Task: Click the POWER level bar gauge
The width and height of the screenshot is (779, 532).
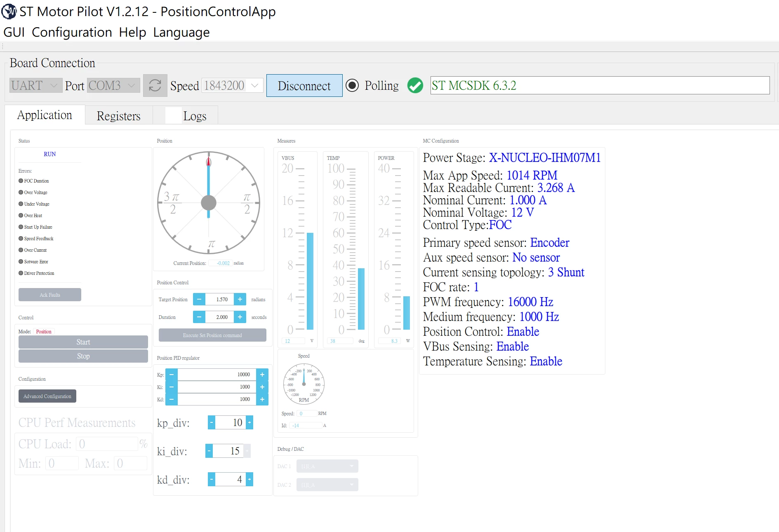Action: 407,313
